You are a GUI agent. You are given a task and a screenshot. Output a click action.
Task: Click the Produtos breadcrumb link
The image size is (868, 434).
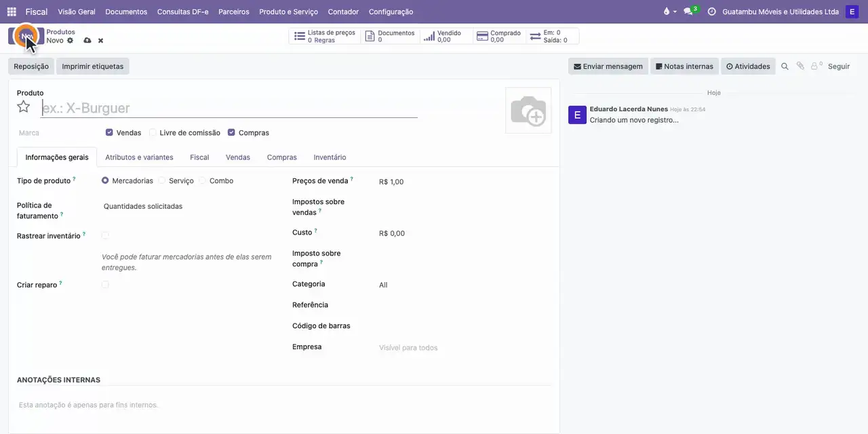point(60,32)
